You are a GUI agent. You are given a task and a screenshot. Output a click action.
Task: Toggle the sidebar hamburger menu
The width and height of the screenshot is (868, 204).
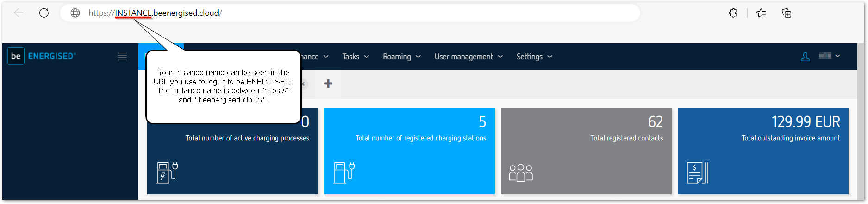[122, 57]
